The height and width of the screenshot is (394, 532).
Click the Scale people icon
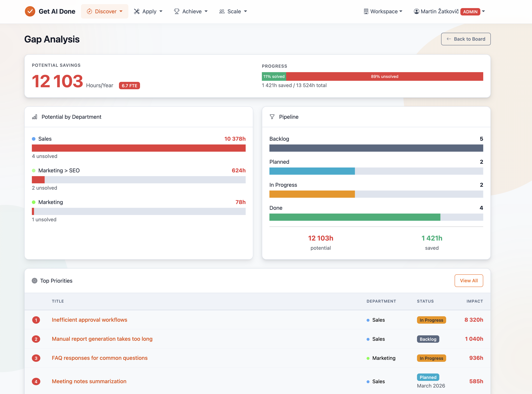coord(222,12)
